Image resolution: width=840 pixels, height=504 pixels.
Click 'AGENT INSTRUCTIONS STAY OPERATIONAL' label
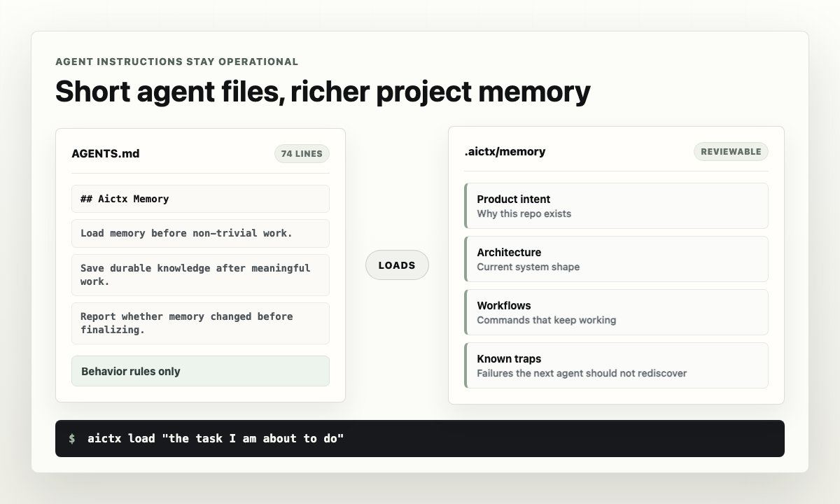[177, 62]
